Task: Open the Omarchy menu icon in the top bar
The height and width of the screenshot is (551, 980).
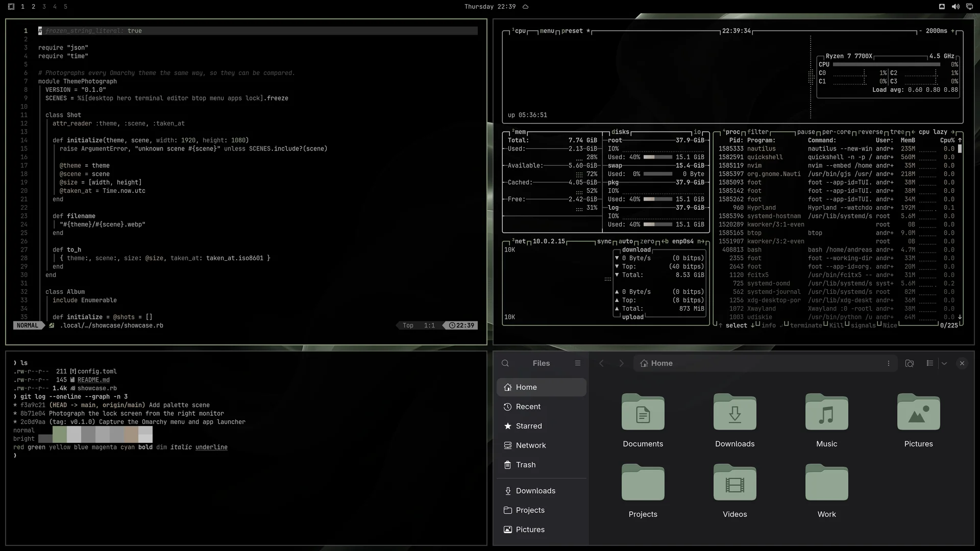Action: [x=11, y=7]
